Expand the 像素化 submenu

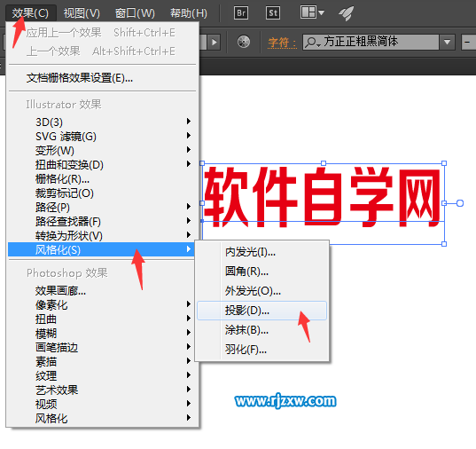[102, 305]
